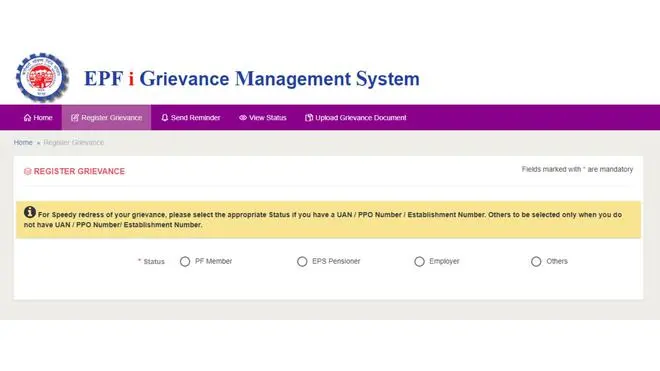Click the 'For Speedy redress' notice text
This screenshot has height=371, width=660.
[323, 219]
